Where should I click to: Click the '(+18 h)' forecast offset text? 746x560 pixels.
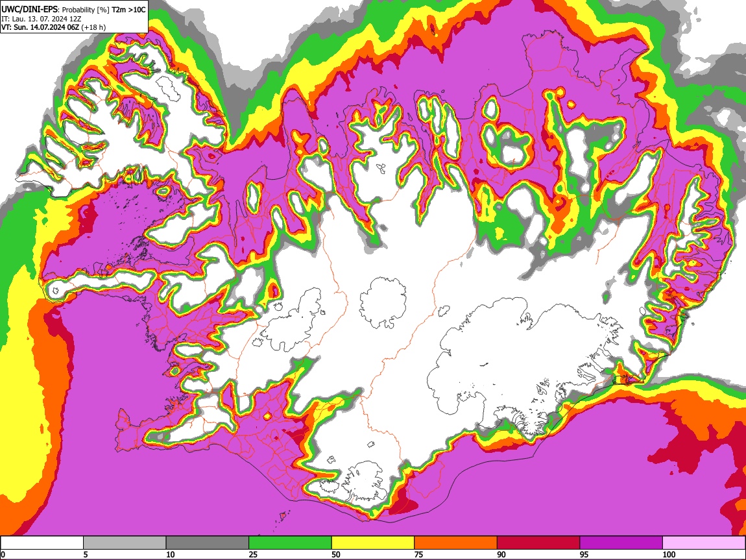click(93, 27)
